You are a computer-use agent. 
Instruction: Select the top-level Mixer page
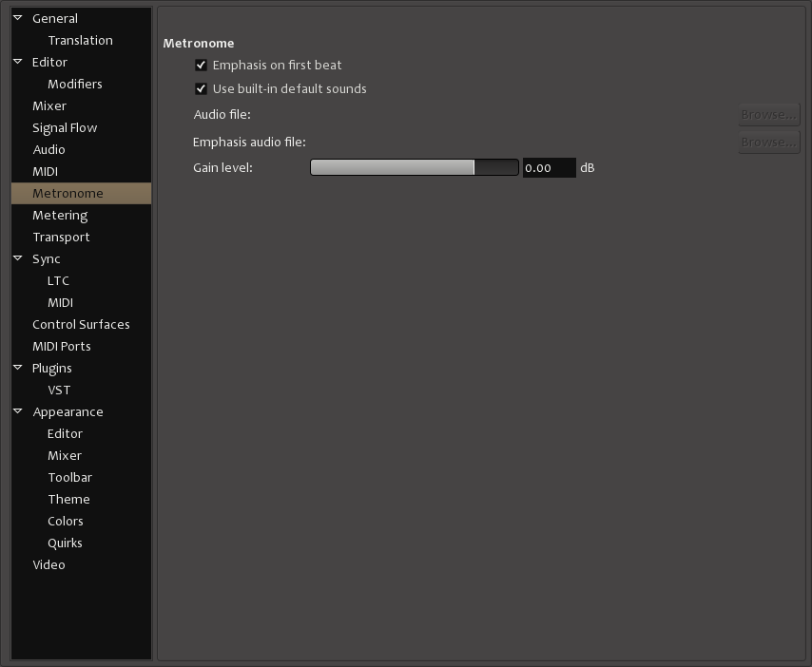49,106
